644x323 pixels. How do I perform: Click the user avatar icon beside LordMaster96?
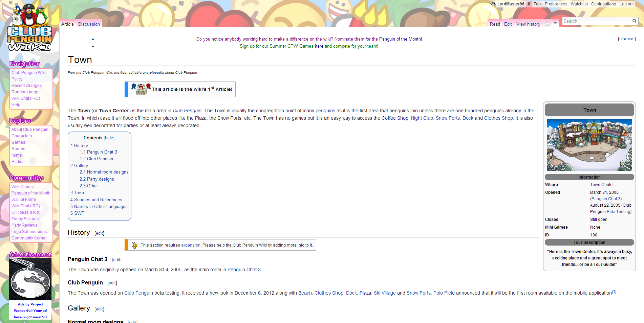(494, 4)
